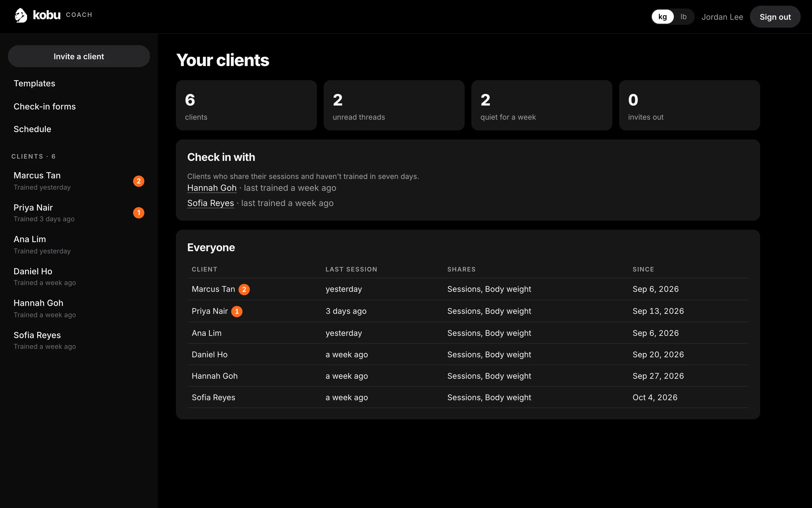
Task: Select Hannah Goh in the sidebar client list
Action: 79,309
